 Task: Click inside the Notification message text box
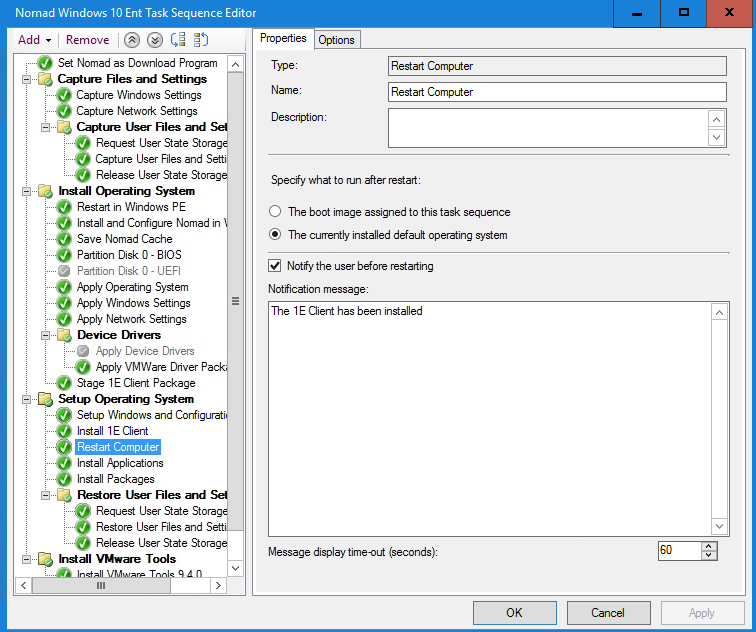click(490, 420)
